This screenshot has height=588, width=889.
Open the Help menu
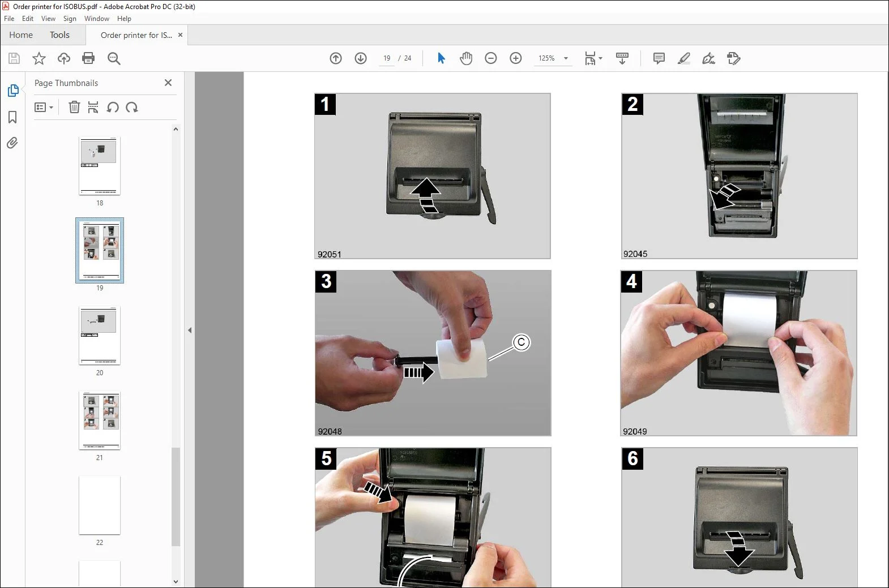[124, 19]
